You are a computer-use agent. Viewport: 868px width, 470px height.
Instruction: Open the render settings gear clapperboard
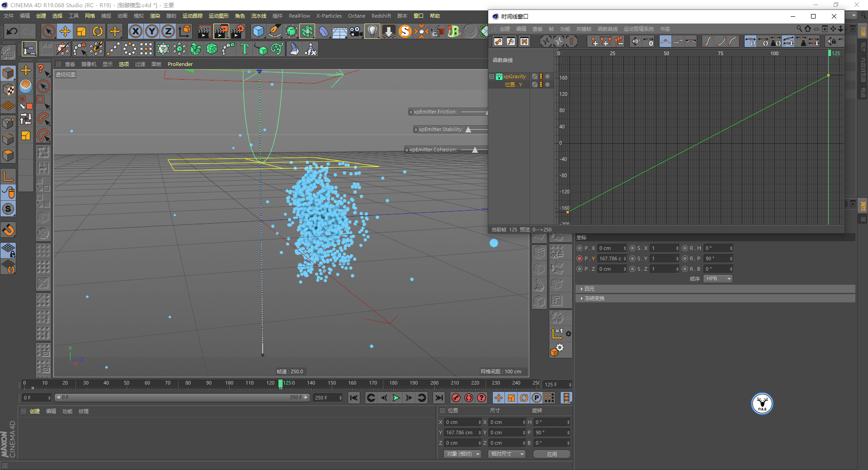(238, 31)
